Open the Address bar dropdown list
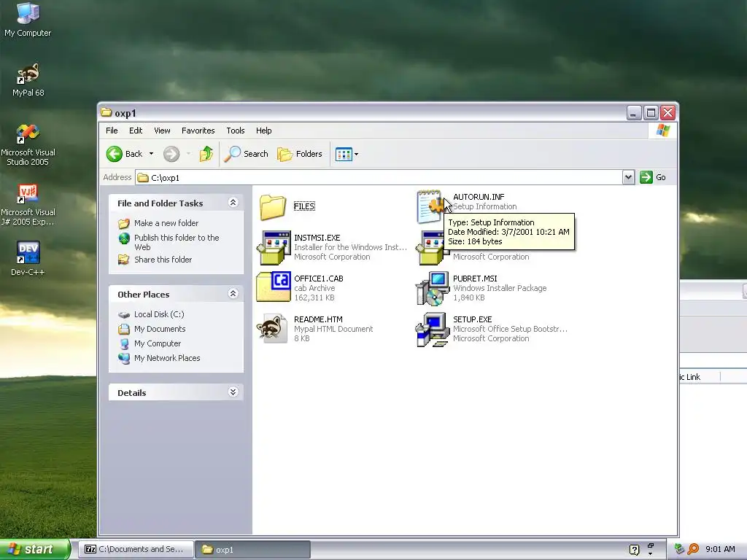 (628, 177)
